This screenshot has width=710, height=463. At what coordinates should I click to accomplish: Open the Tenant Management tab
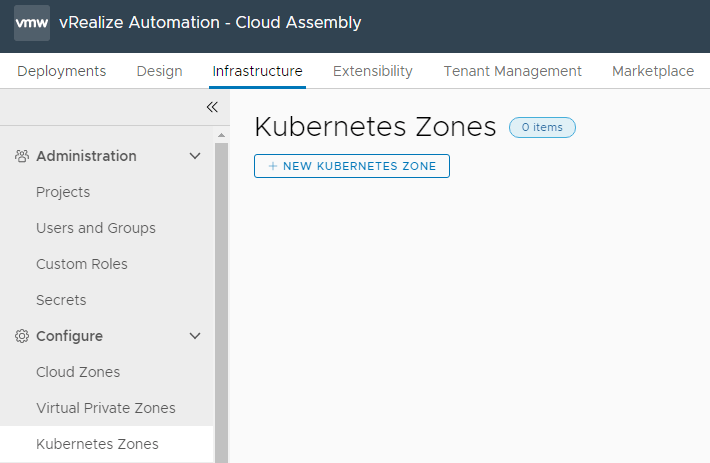pos(513,71)
